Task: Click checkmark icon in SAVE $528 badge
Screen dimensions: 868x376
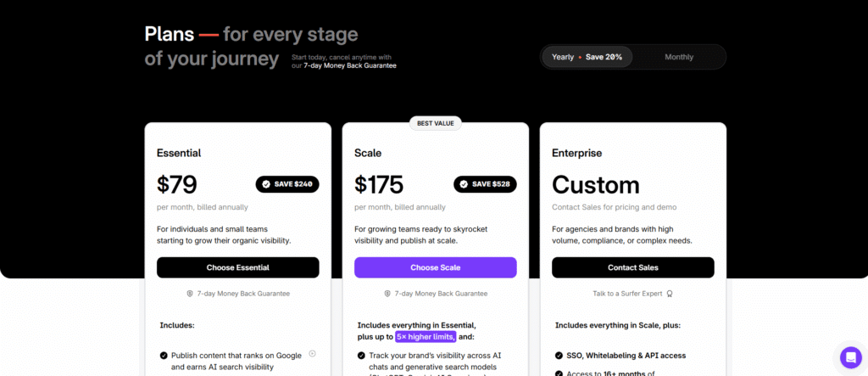Action: [x=464, y=184]
